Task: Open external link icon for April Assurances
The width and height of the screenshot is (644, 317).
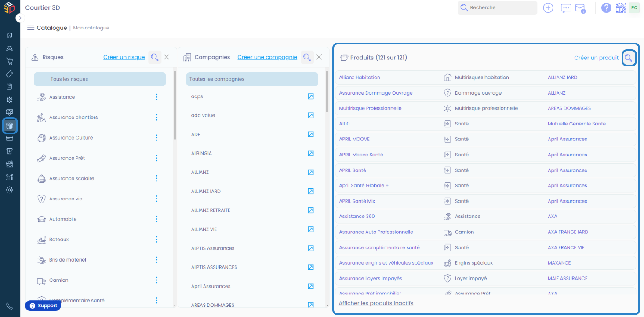Action: click(x=311, y=286)
